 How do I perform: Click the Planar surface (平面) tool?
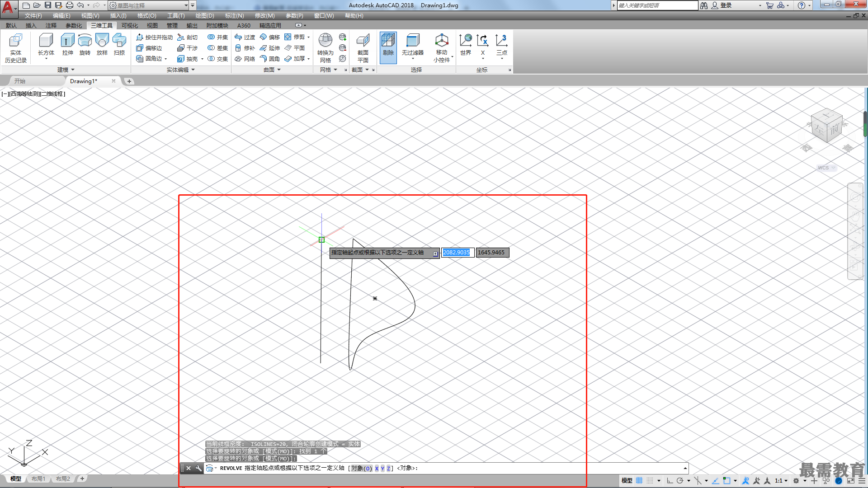pyautogui.click(x=295, y=48)
